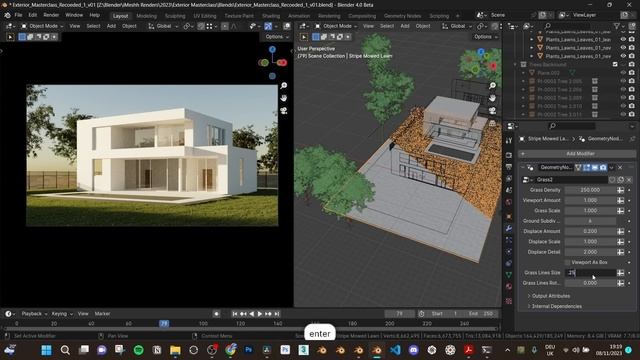Screen dimensions: 640x360
Task: Toggle modifier edit mode display button
Action: tap(587, 167)
